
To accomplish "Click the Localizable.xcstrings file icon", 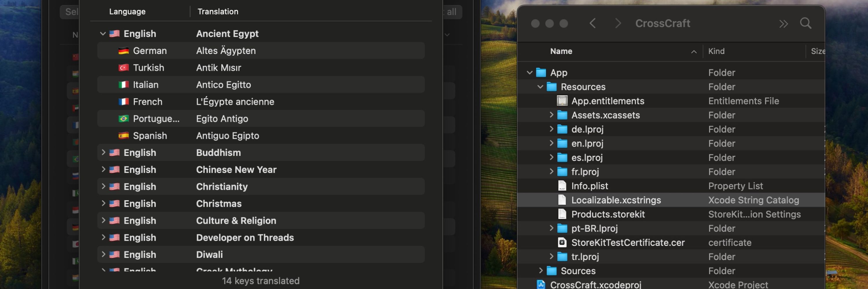I will tap(562, 200).
